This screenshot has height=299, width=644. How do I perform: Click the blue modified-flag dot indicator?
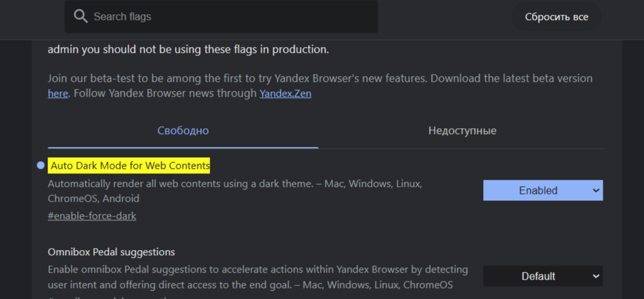[41, 166]
